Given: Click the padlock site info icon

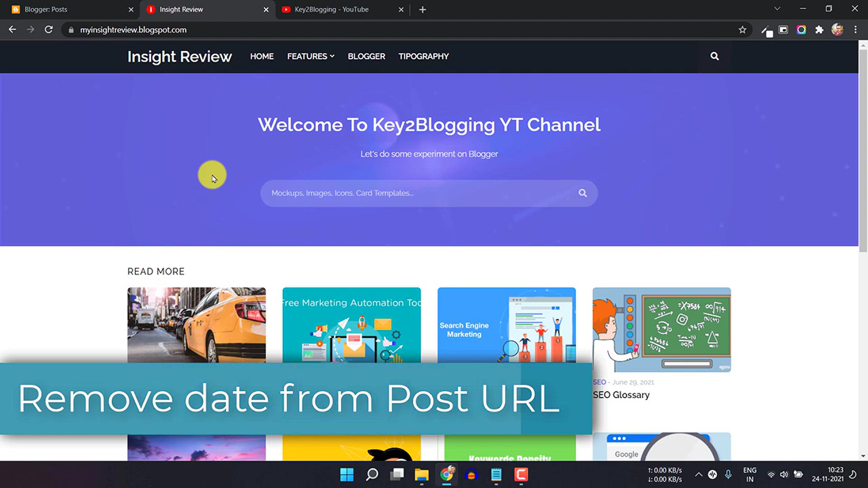Looking at the screenshot, I should point(71,30).
